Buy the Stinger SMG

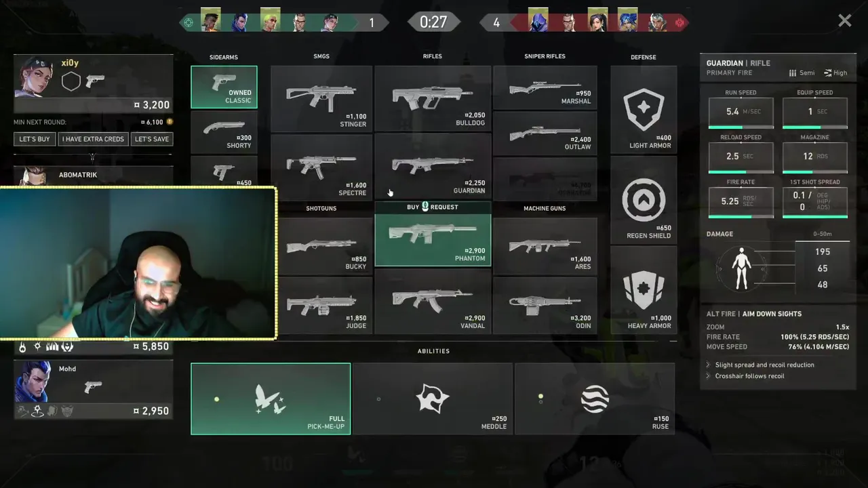(x=321, y=98)
